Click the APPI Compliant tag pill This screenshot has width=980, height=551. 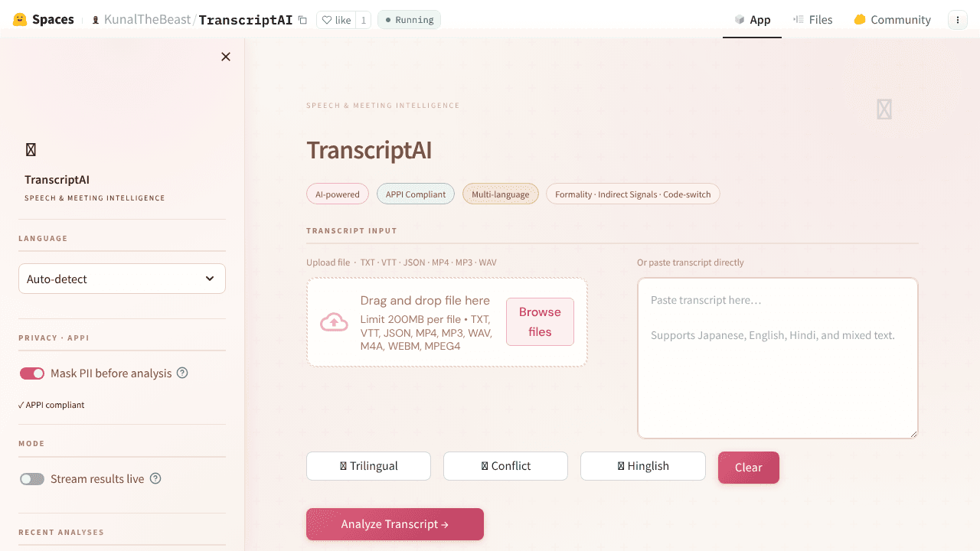coord(416,194)
